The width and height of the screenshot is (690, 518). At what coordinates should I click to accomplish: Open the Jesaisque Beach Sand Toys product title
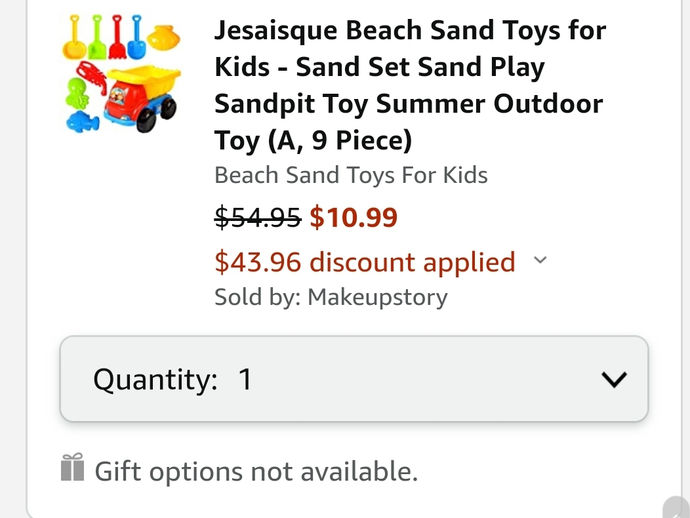410,84
